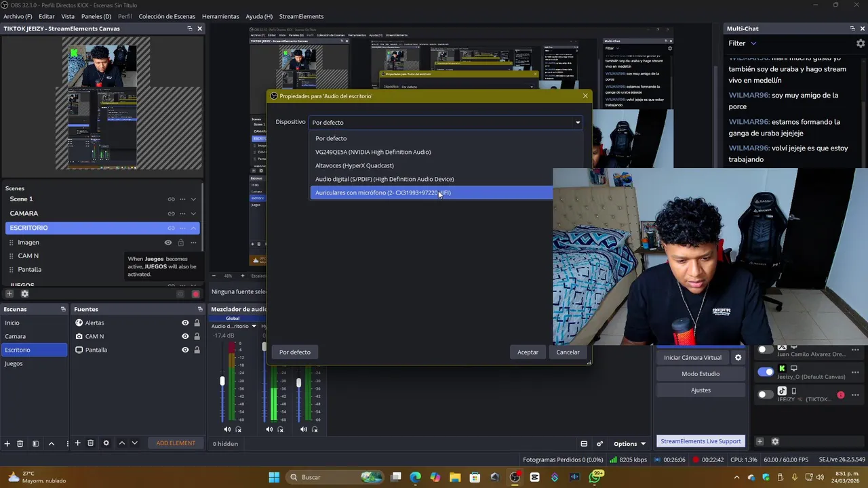Open Multi-Chat Filter dropdown
Image resolution: width=868 pixels, height=488 pixels.
tap(743, 43)
